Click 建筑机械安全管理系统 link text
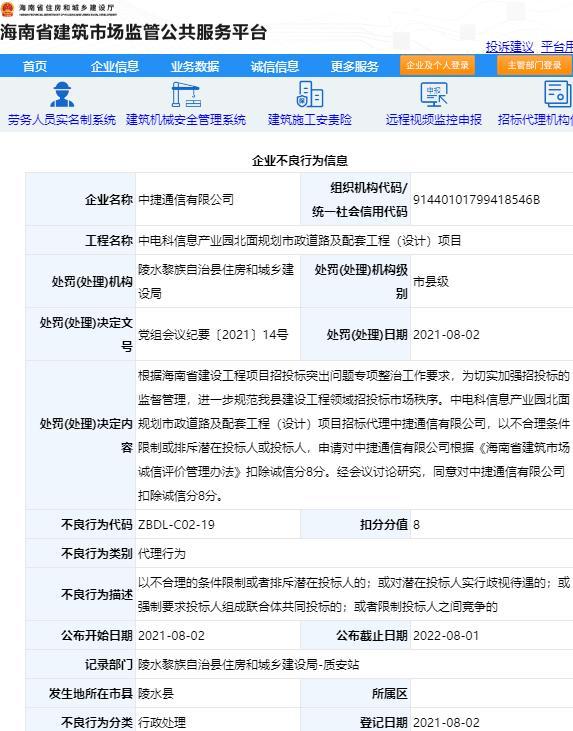This screenshot has width=573, height=731. pyautogui.click(x=186, y=120)
